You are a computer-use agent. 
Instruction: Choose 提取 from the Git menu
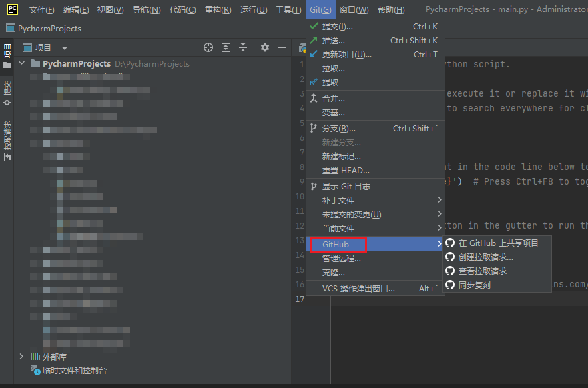click(375, 83)
